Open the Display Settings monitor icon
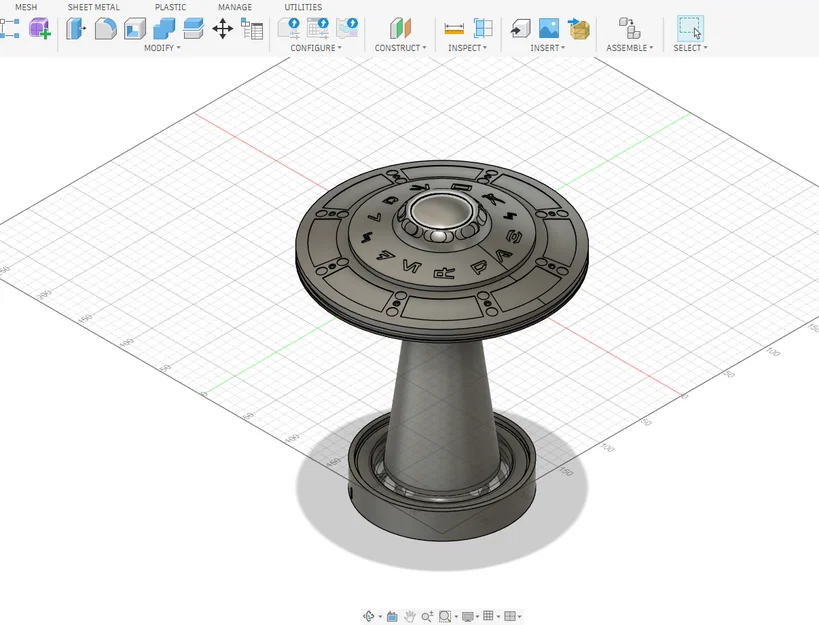The width and height of the screenshot is (819, 625). (x=468, y=617)
